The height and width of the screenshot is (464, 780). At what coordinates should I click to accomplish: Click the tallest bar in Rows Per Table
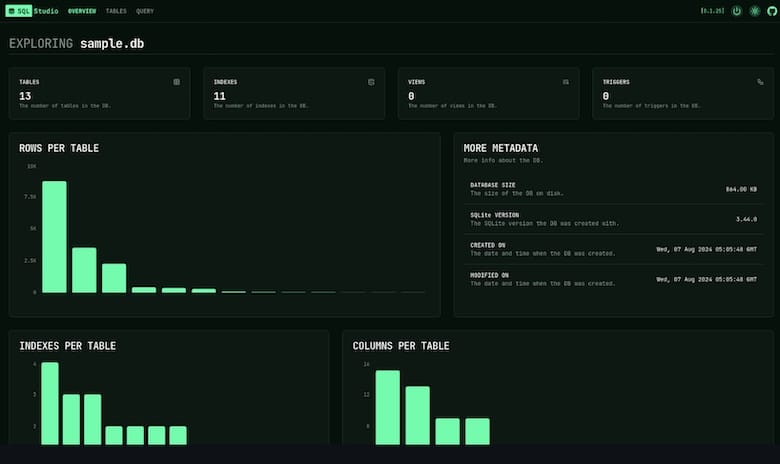[x=54, y=237]
